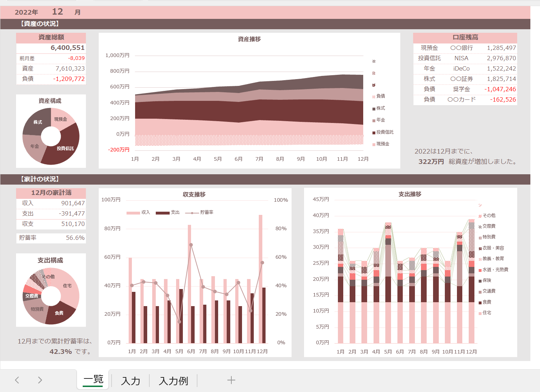Click the 資産推移 chart title

249,39
